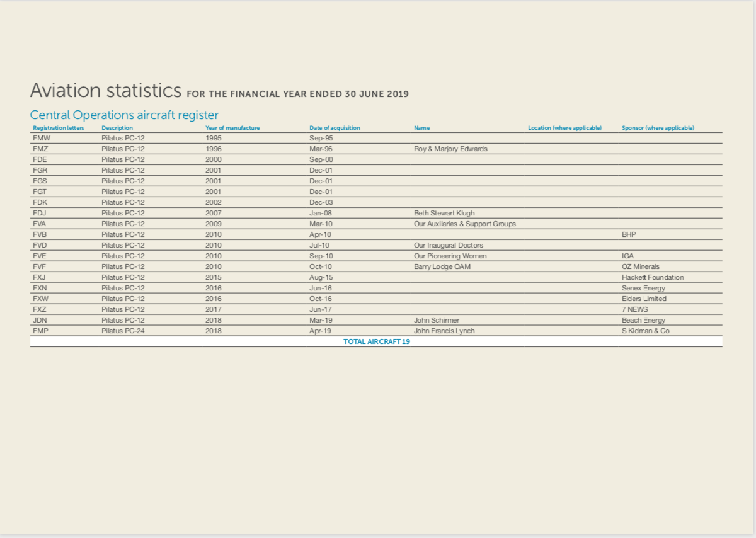Click the Description column header

[117, 127]
